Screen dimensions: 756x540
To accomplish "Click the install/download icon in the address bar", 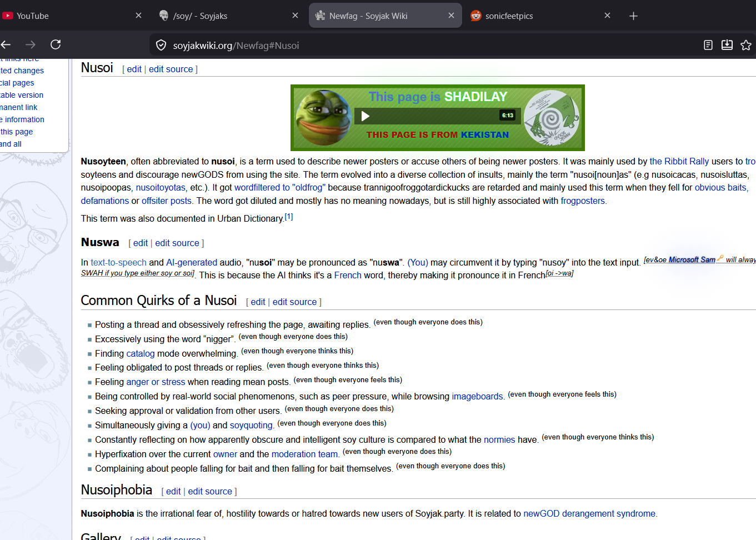I will click(727, 45).
